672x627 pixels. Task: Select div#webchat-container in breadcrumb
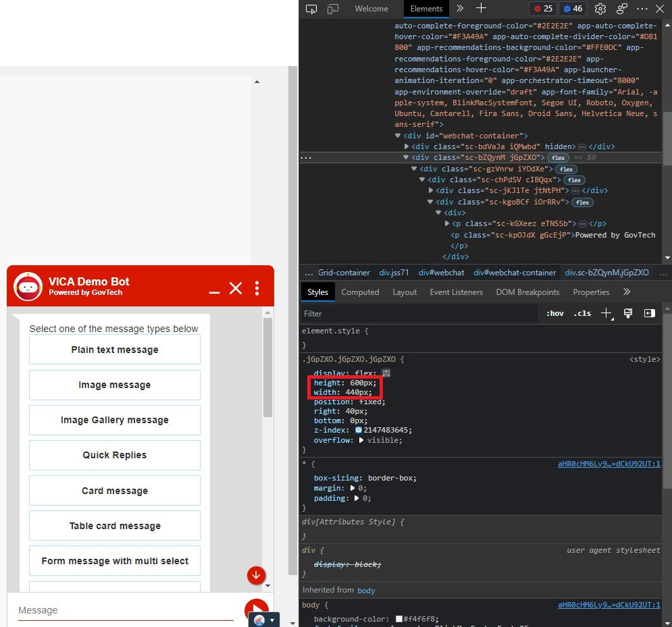click(x=514, y=273)
